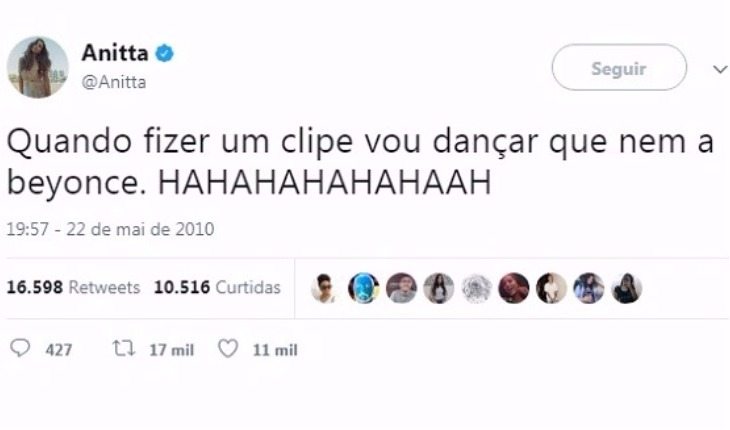Click the blue-faced liker avatar
This screenshot has width=730, height=430.
pos(364,288)
